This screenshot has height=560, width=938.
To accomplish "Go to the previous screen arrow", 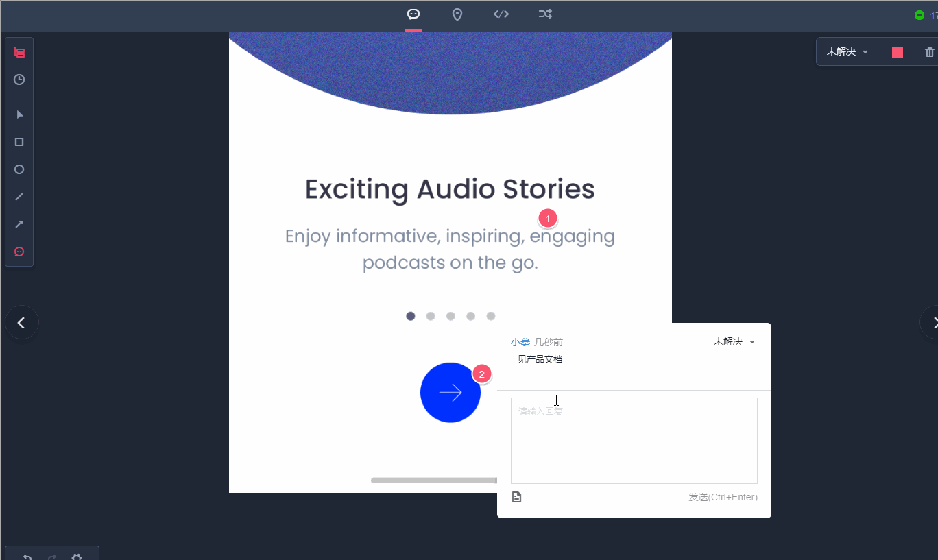I will click(x=22, y=322).
